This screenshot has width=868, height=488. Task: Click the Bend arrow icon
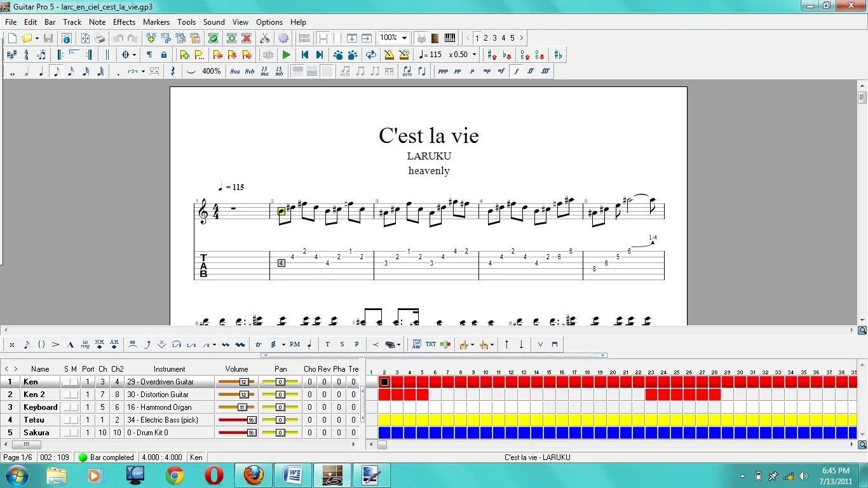(147, 344)
